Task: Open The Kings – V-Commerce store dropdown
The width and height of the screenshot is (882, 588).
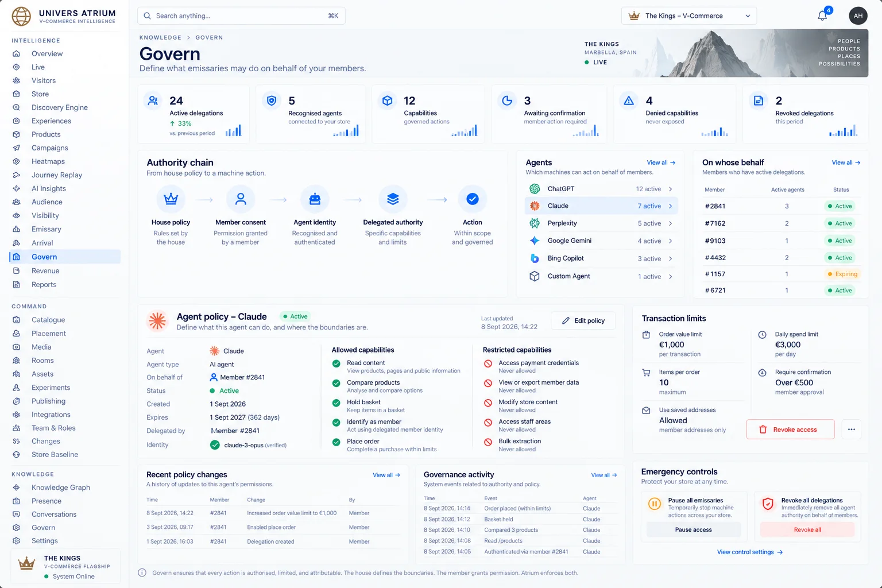Action: (689, 16)
